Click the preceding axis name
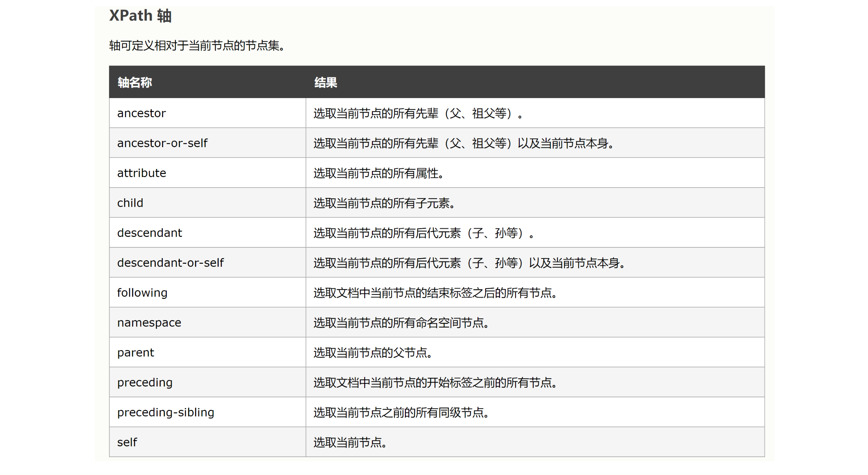868x475 pixels. point(145,383)
